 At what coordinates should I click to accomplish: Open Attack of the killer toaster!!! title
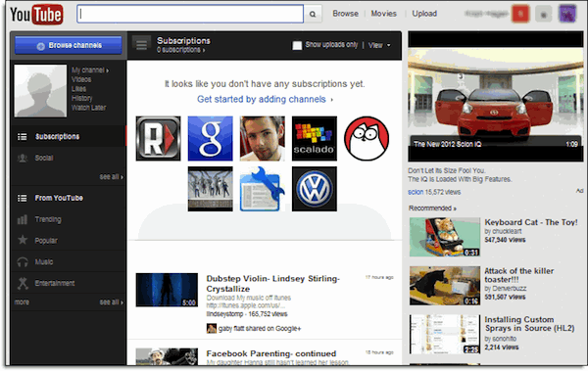(519, 275)
